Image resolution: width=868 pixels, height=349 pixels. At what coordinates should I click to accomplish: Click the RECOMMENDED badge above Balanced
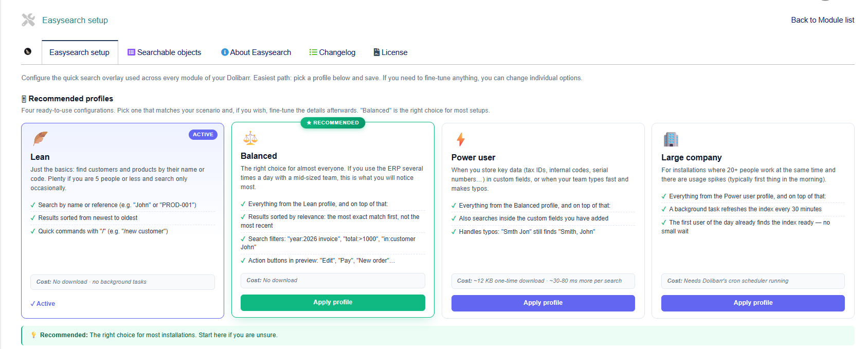point(333,123)
